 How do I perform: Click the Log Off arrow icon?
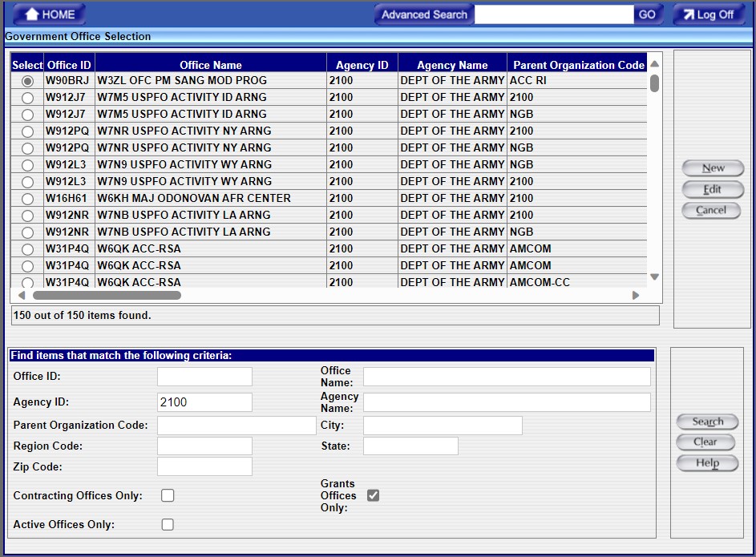(x=687, y=14)
